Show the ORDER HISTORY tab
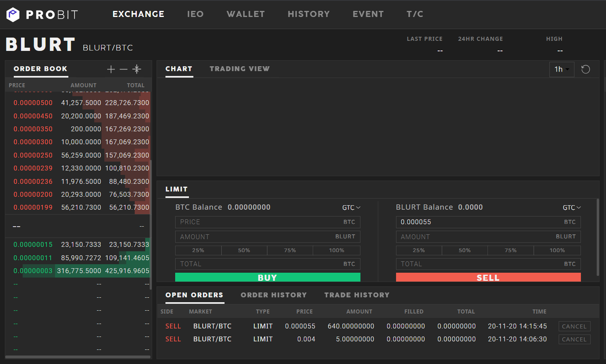The width and height of the screenshot is (606, 364). pyautogui.click(x=274, y=295)
